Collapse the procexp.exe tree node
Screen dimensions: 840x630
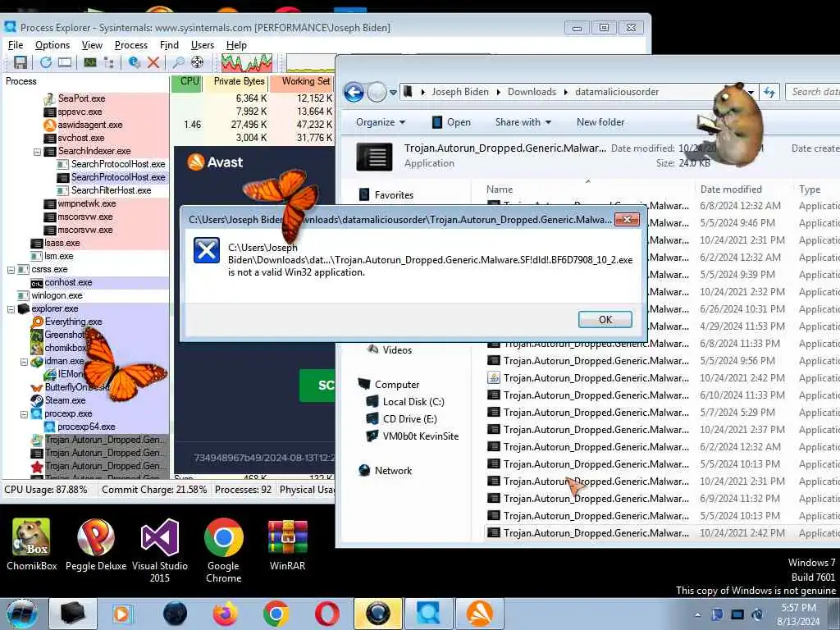click(x=24, y=414)
